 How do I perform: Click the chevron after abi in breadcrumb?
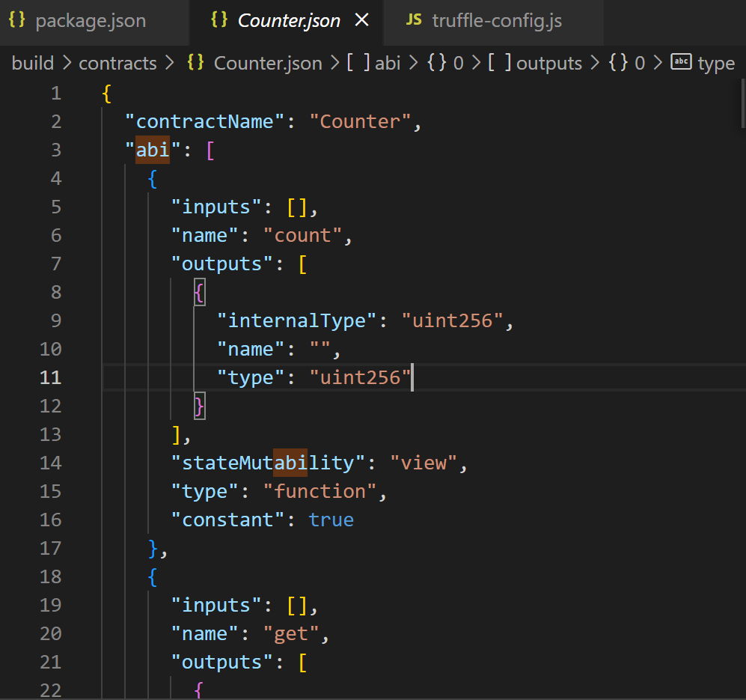pos(414,63)
